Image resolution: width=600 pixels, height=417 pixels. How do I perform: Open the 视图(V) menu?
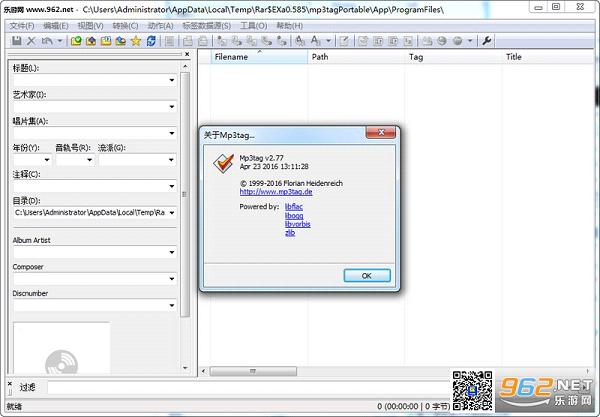tap(90, 26)
